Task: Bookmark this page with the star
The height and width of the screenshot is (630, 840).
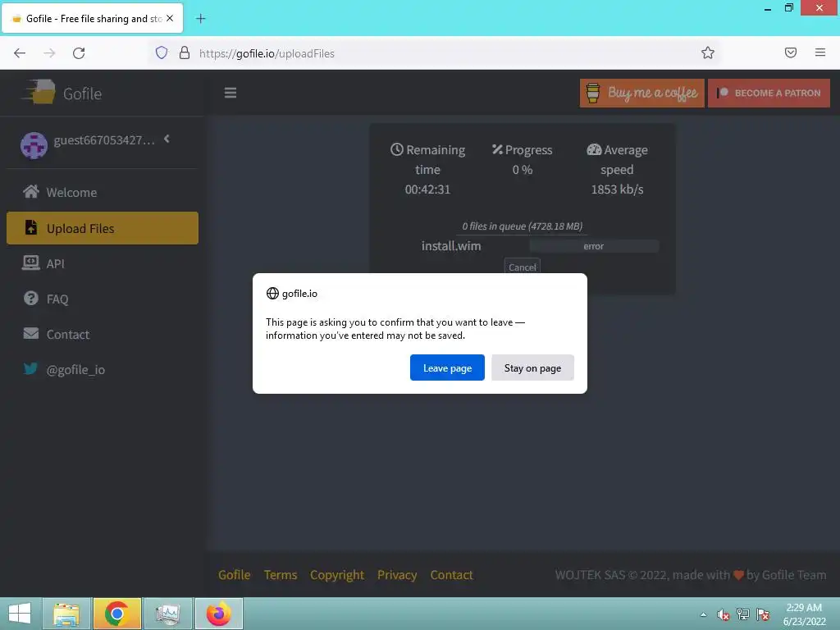Action: 708,52
